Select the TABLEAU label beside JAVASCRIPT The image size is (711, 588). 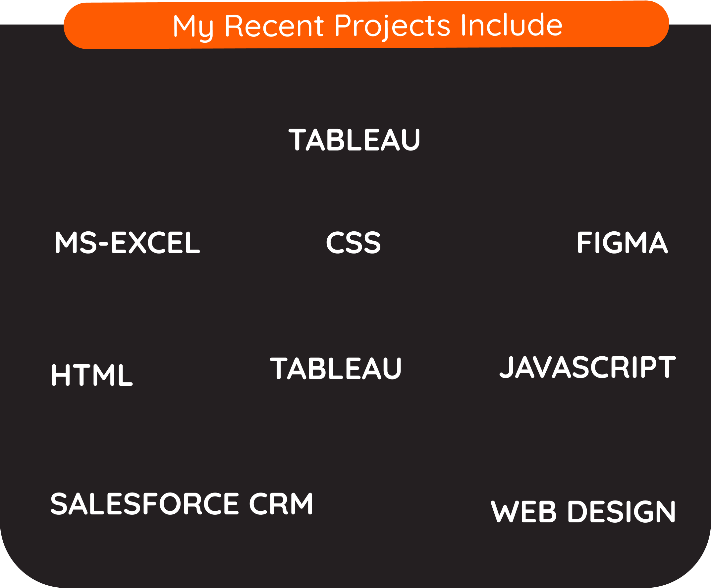click(336, 369)
